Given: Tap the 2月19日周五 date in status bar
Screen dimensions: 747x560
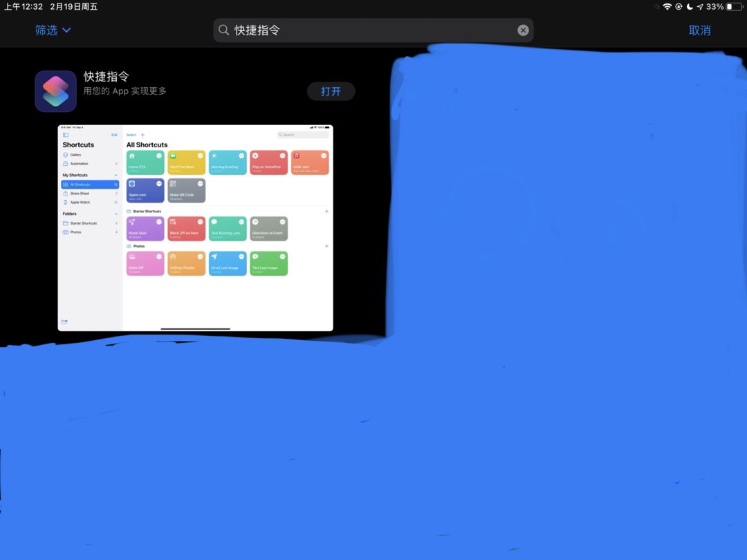Looking at the screenshot, I should click(x=74, y=7).
